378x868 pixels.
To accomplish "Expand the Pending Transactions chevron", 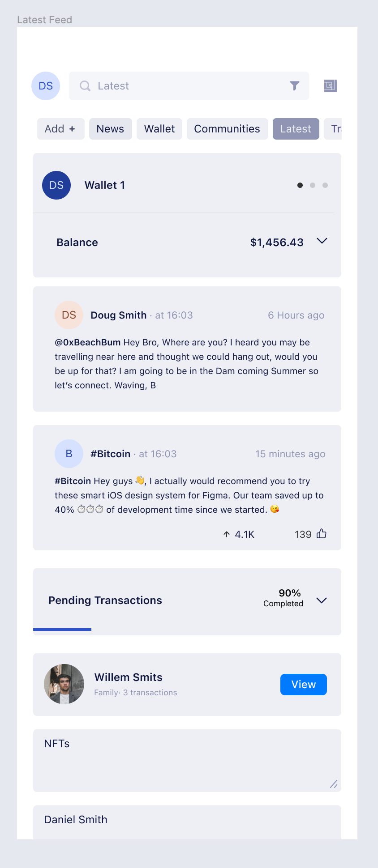I will tap(322, 600).
